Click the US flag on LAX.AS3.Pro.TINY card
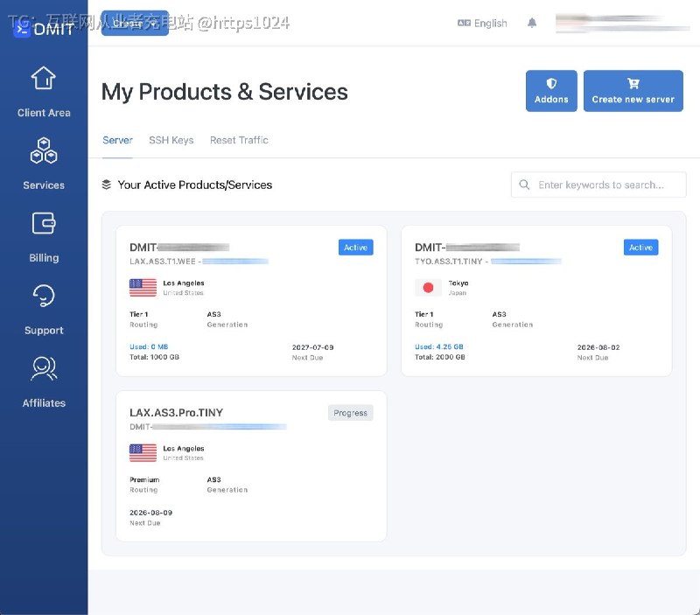The height and width of the screenshot is (615, 700). [x=143, y=452]
